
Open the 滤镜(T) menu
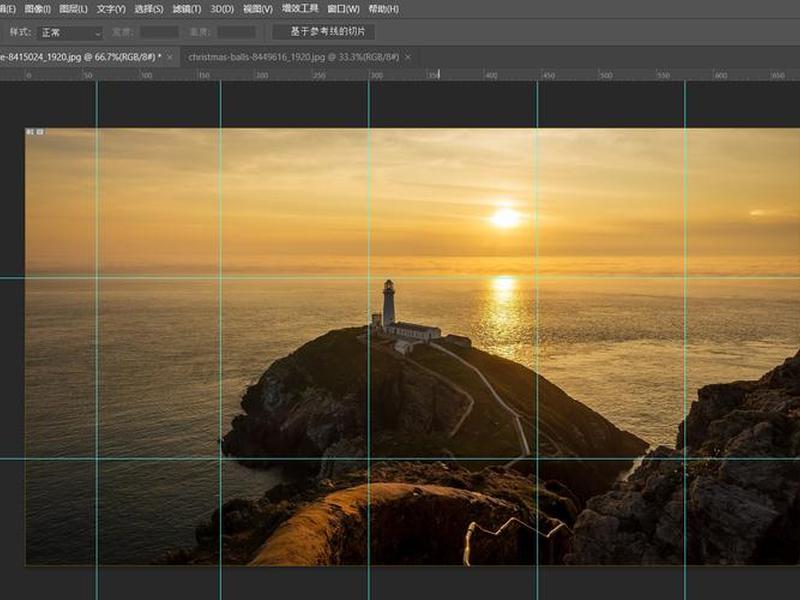click(x=186, y=9)
